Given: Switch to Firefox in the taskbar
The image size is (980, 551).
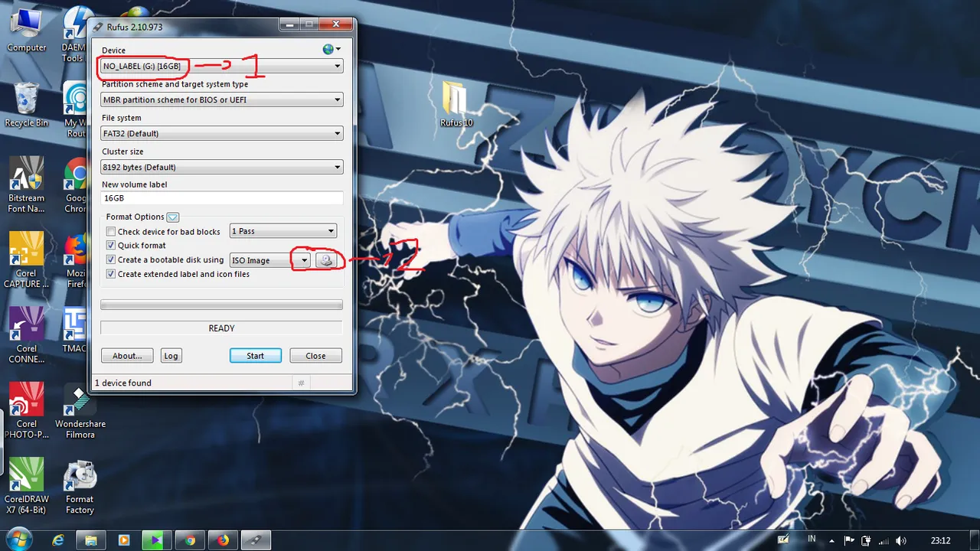Looking at the screenshot, I should 223,540.
